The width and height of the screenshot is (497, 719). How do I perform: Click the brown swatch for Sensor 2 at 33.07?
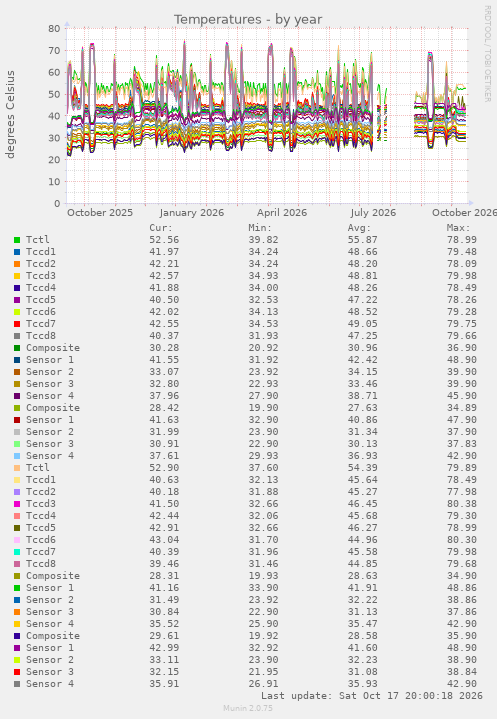click(x=17, y=372)
